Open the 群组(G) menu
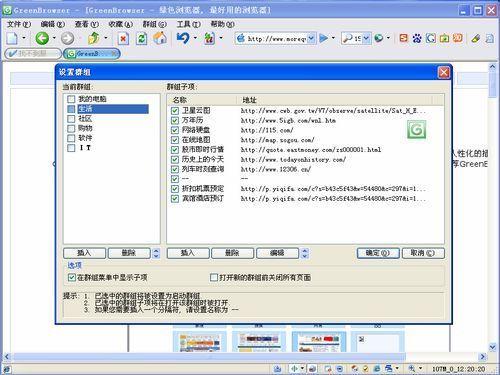 tap(154, 24)
